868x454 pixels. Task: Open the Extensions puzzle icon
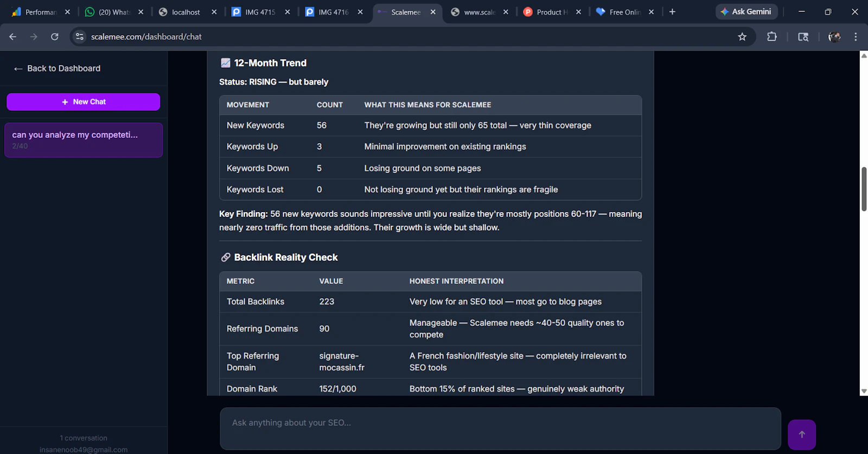pyautogui.click(x=772, y=36)
